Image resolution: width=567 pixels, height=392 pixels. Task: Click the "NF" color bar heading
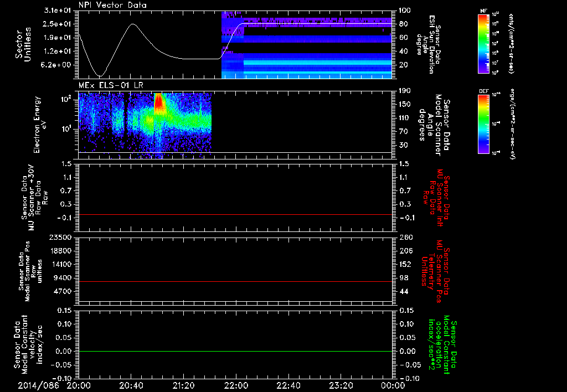click(483, 11)
